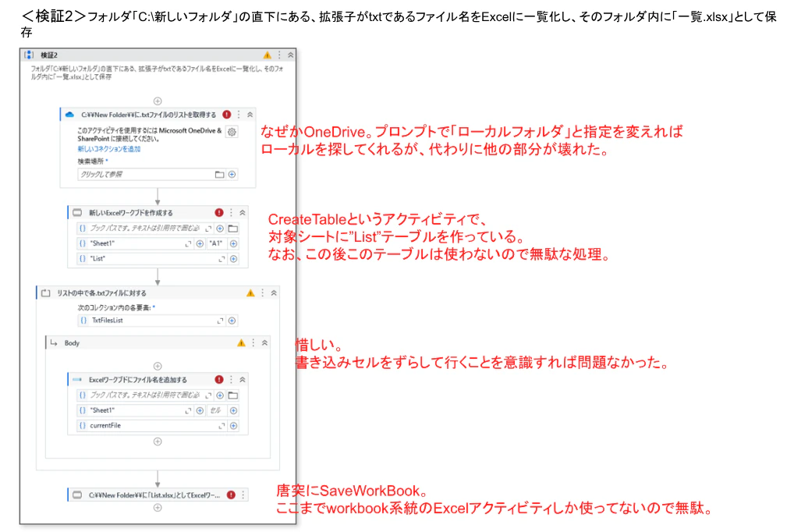Click the red error icon on the List.xlsx save activity
The width and height of the screenshot is (794, 532).
coord(231,495)
